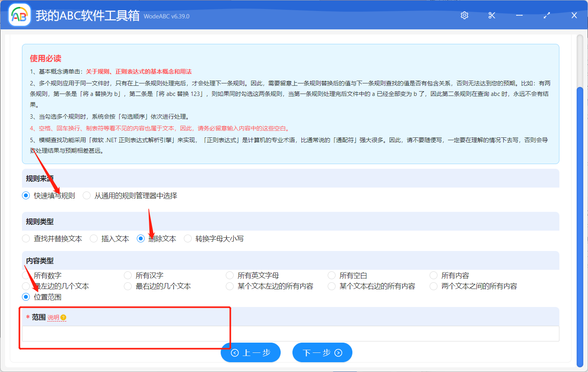
Task: Choose 所有空白 content type
Action: [x=332, y=276]
